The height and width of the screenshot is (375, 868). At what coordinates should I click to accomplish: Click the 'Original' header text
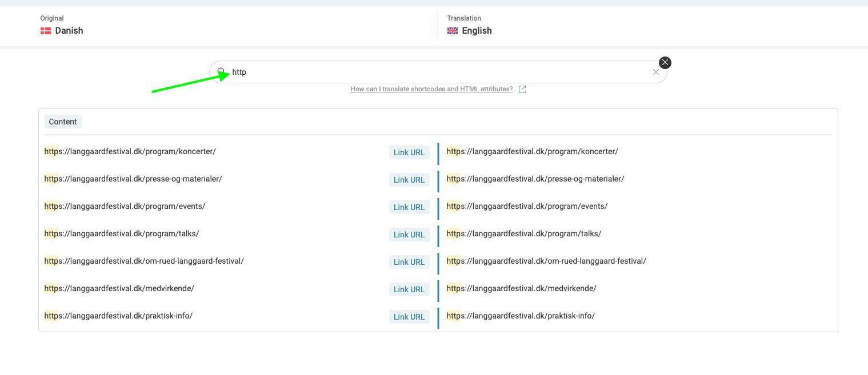coord(52,18)
